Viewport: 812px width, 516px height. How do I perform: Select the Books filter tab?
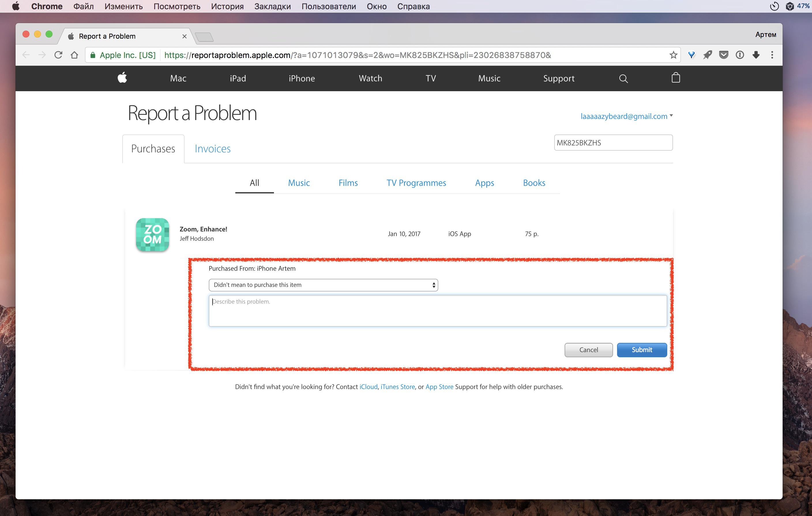[534, 183]
